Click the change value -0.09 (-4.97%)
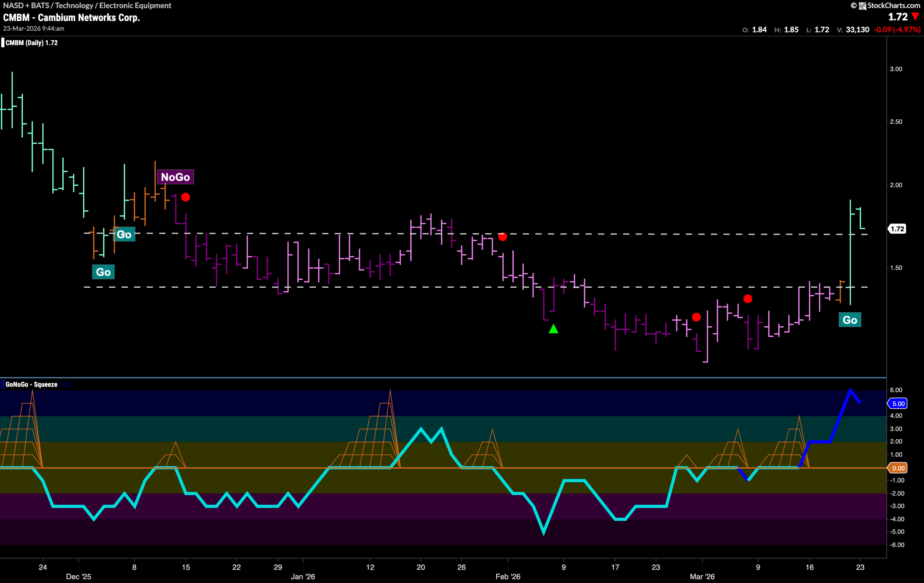 tap(897, 30)
